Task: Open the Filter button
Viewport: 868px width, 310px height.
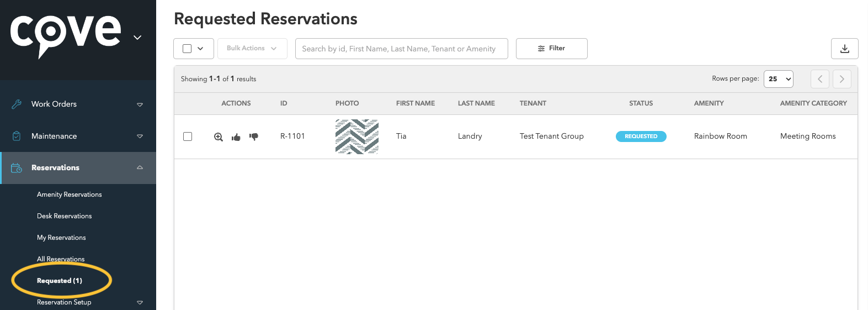Action: [x=551, y=49]
